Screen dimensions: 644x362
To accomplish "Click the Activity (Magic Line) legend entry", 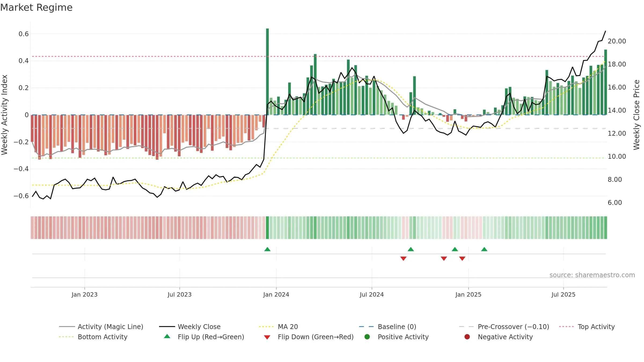I will pyautogui.click(x=101, y=327).
